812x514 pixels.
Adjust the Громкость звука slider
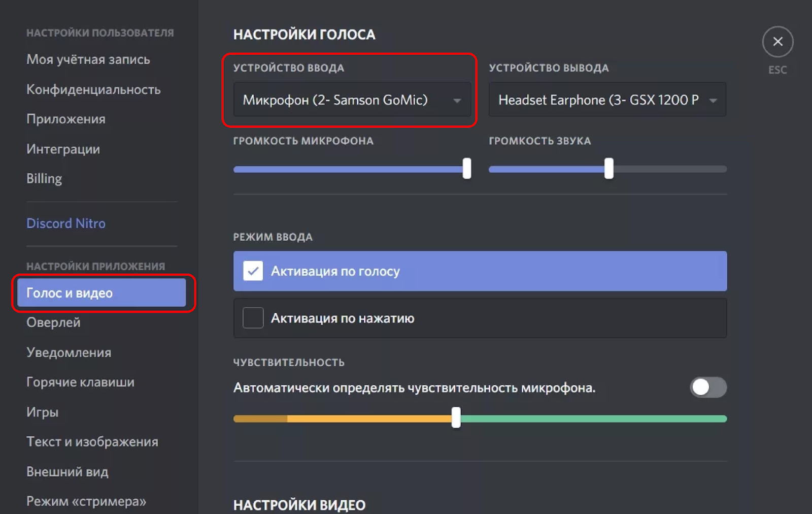coord(610,169)
